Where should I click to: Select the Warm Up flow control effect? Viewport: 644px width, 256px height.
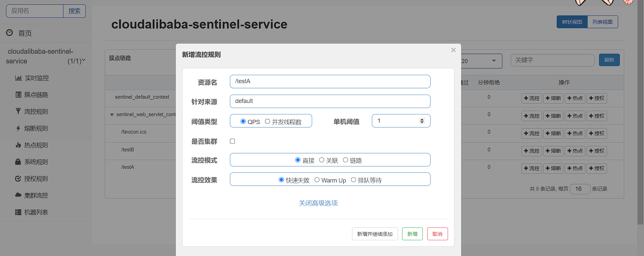coord(317,180)
